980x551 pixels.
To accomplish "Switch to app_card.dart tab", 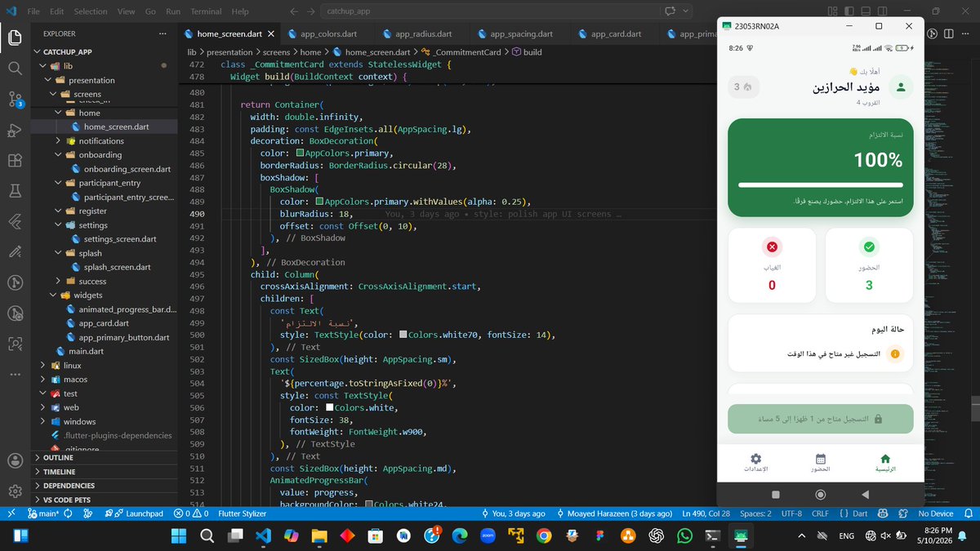I will click(616, 34).
